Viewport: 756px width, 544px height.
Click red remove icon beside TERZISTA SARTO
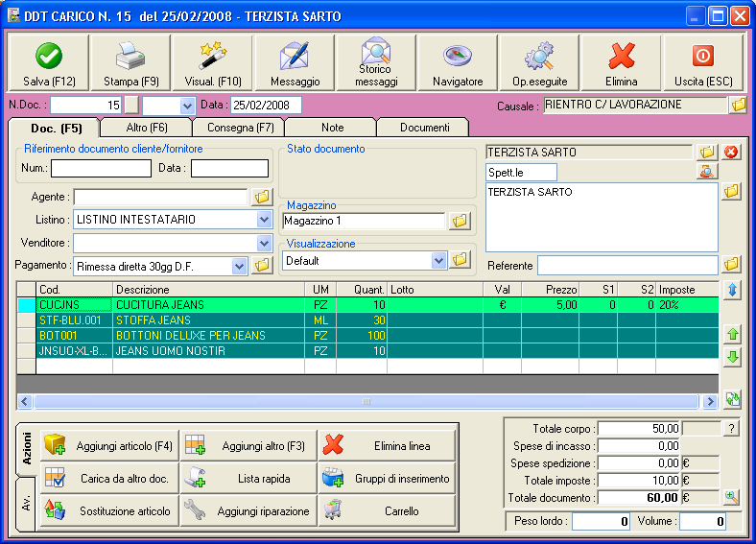pos(732,152)
